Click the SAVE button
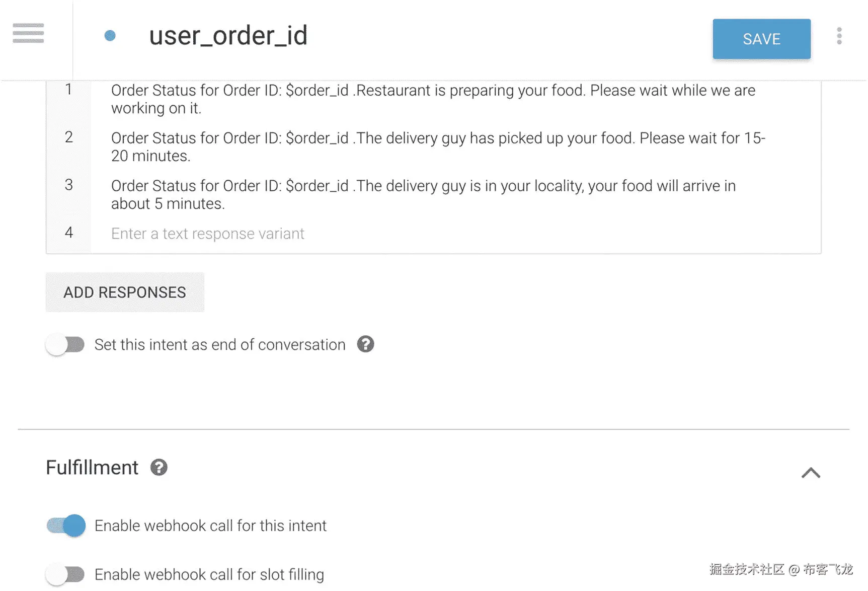This screenshot has width=868, height=591. pos(761,39)
